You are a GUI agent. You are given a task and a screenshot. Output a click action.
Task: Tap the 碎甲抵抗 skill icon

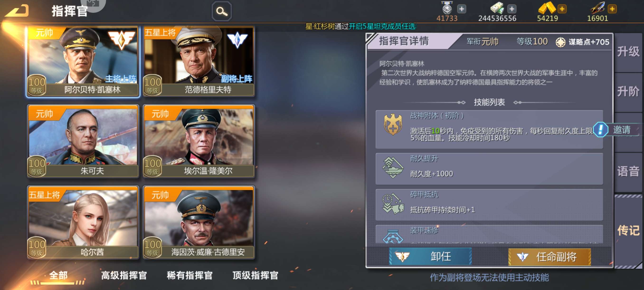[393, 204]
